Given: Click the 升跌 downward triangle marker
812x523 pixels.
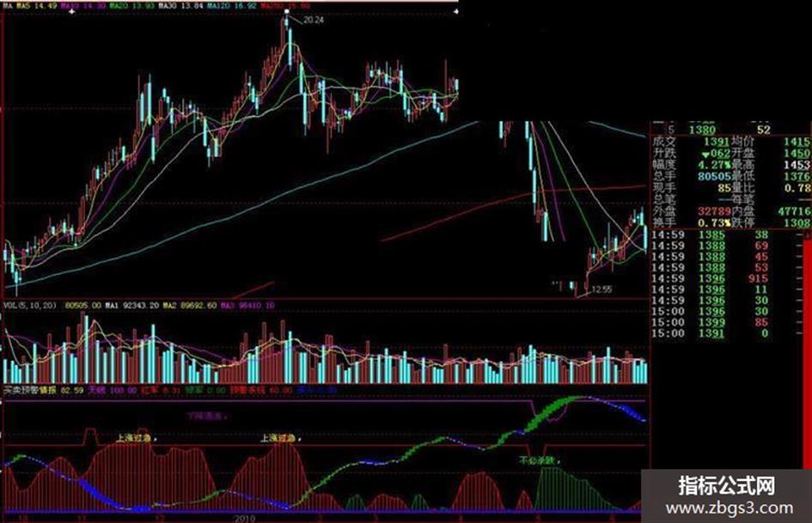Looking at the screenshot, I should (705, 155).
